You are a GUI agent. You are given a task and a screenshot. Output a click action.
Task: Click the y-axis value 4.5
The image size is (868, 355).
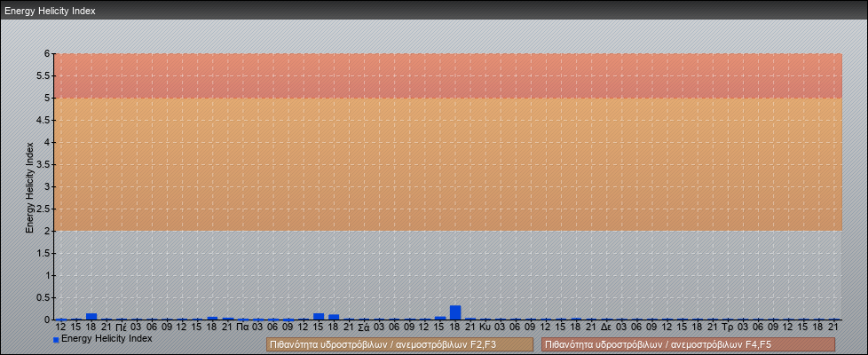click(43, 120)
